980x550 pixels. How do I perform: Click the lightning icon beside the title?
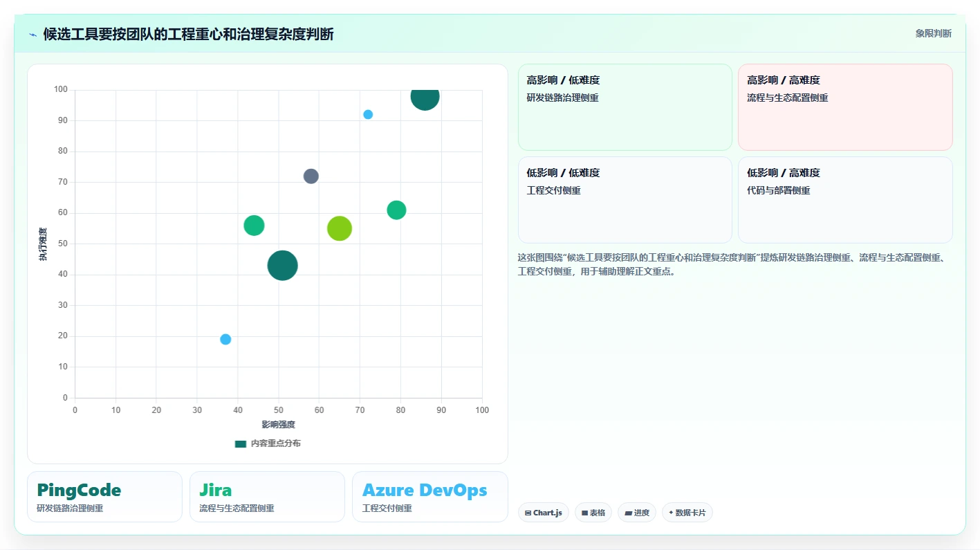[33, 35]
